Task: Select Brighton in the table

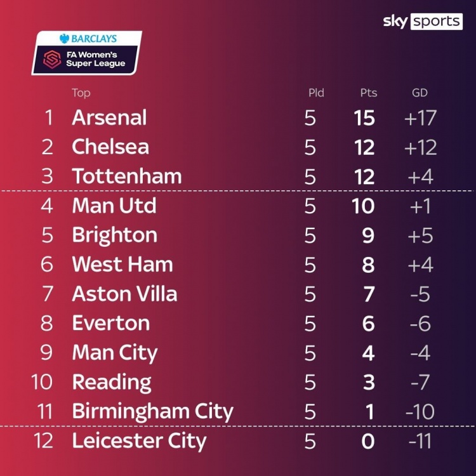Action: point(115,235)
